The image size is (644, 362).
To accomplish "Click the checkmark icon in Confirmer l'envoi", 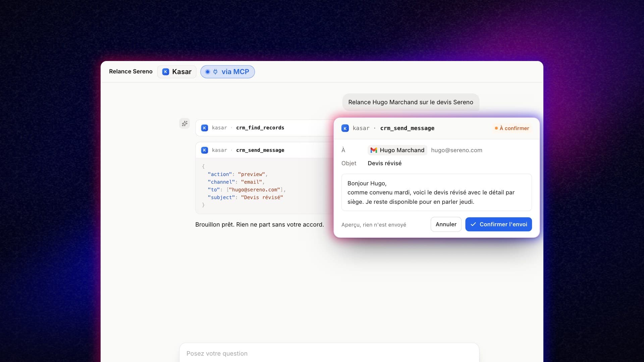I will 473,224.
